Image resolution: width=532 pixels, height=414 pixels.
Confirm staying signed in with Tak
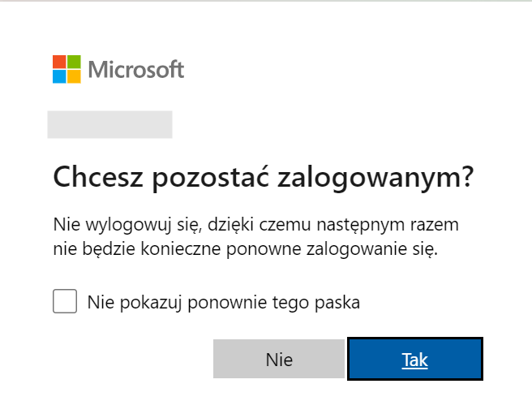pyautogui.click(x=415, y=359)
